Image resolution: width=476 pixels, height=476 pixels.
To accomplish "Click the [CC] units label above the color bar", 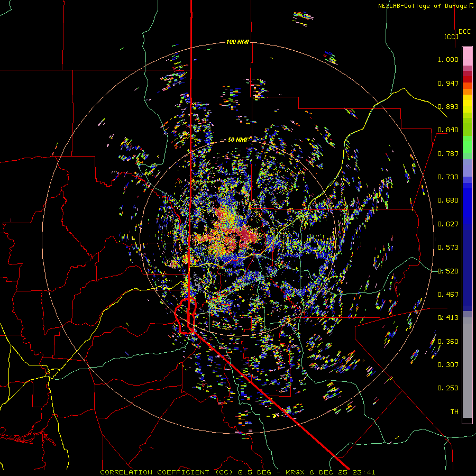I will 452,36.
